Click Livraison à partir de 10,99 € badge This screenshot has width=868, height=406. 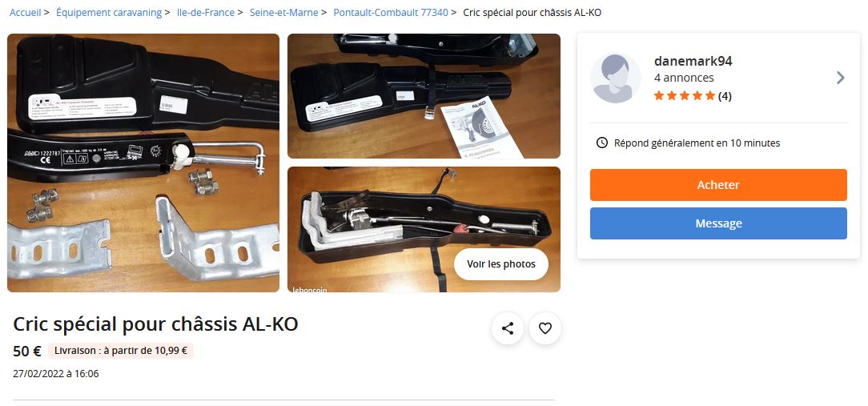tap(121, 351)
